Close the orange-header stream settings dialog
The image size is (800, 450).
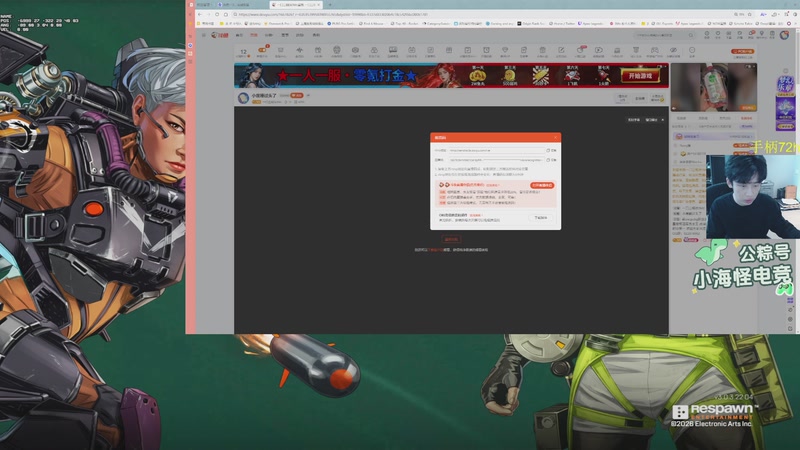(x=556, y=138)
